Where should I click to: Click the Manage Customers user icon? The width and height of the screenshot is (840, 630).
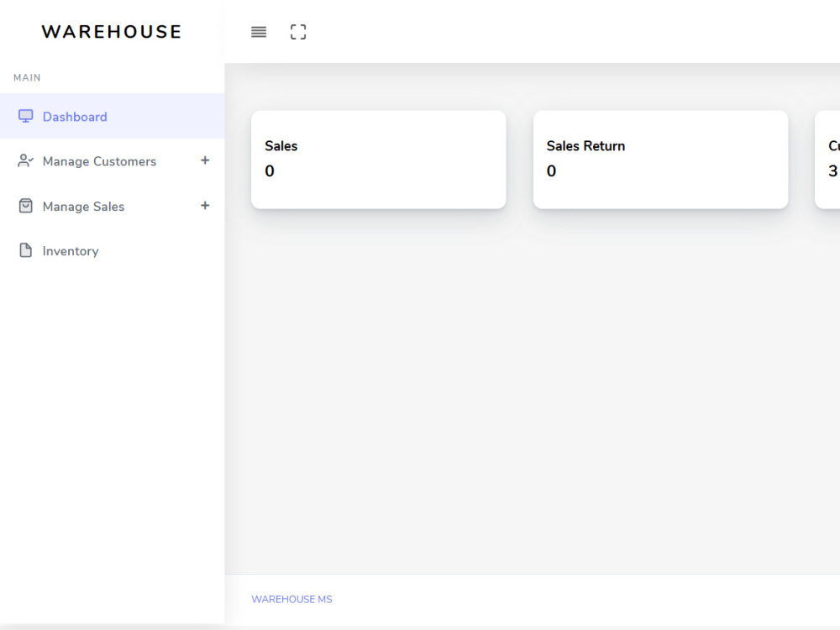coord(25,160)
